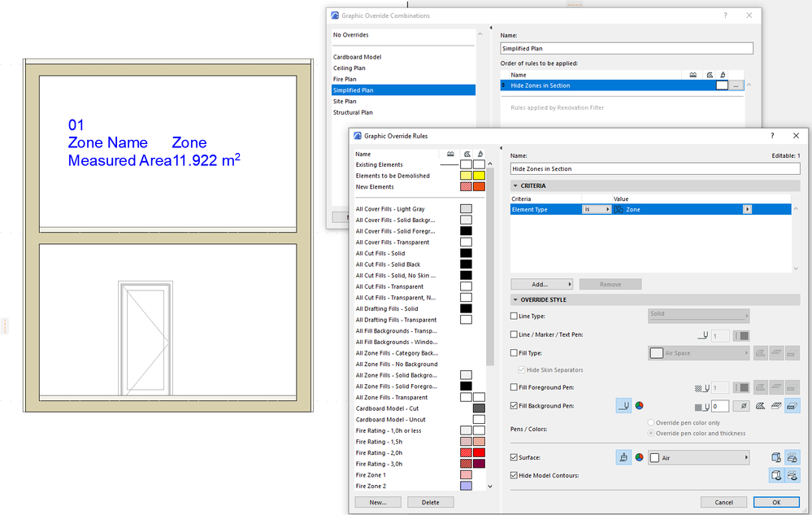Select Ceiling Plan combination
Screen dimensions: 812x515
(x=349, y=68)
